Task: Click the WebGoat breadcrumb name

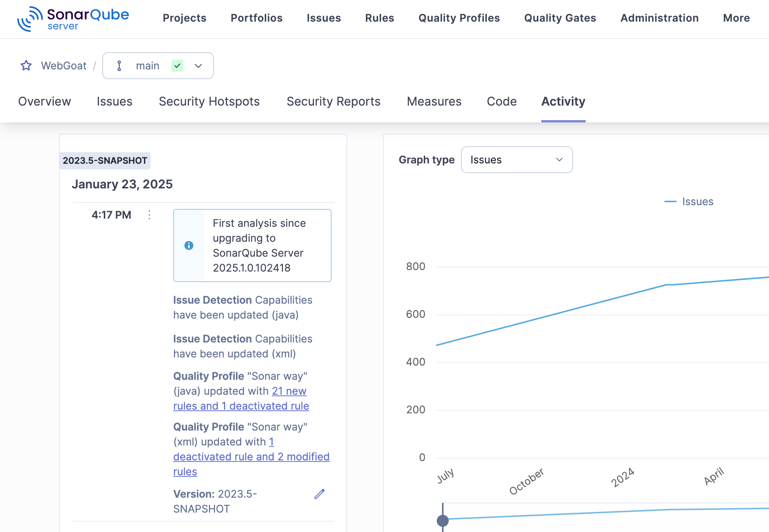Action: click(63, 66)
